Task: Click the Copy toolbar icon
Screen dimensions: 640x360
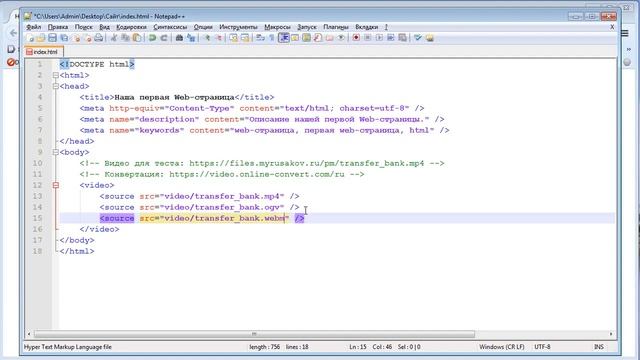Action: coord(125,38)
